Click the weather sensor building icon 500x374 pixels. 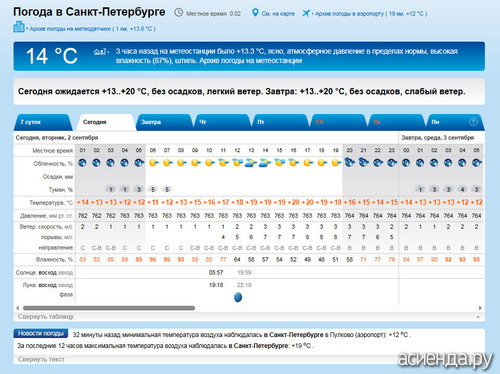(x=19, y=27)
